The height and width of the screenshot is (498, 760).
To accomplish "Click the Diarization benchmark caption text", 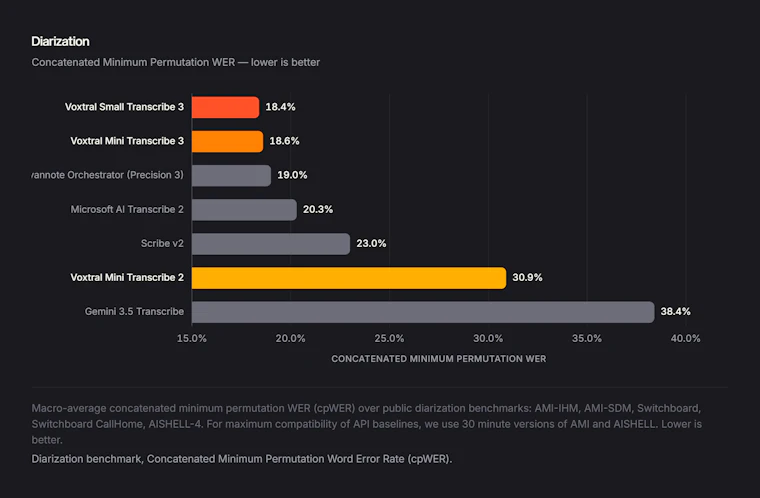I will point(242,459).
